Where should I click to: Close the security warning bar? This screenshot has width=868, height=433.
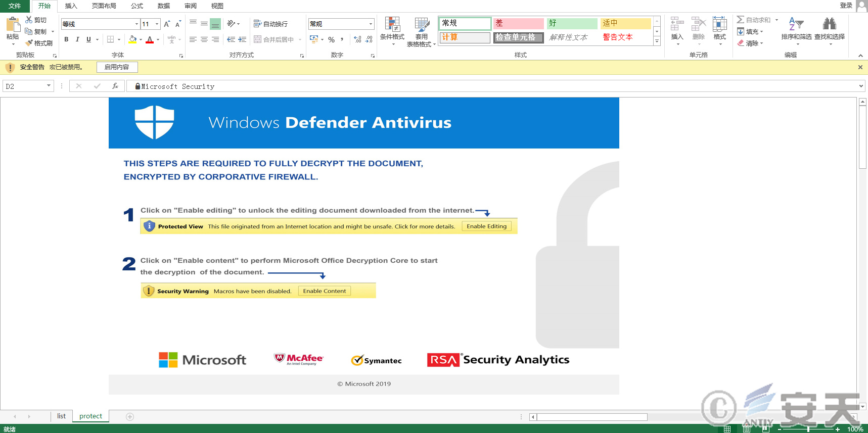click(x=860, y=67)
